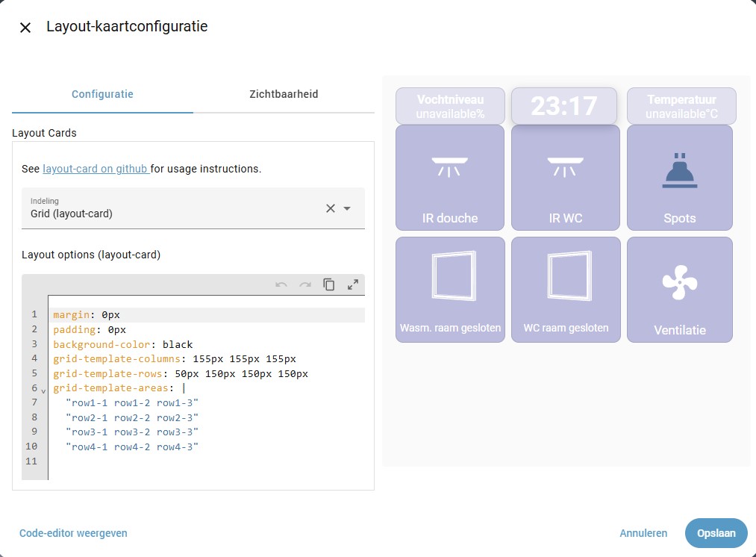The width and height of the screenshot is (756, 557).
Task: Click the redo icon in code editor
Action: pyautogui.click(x=305, y=284)
